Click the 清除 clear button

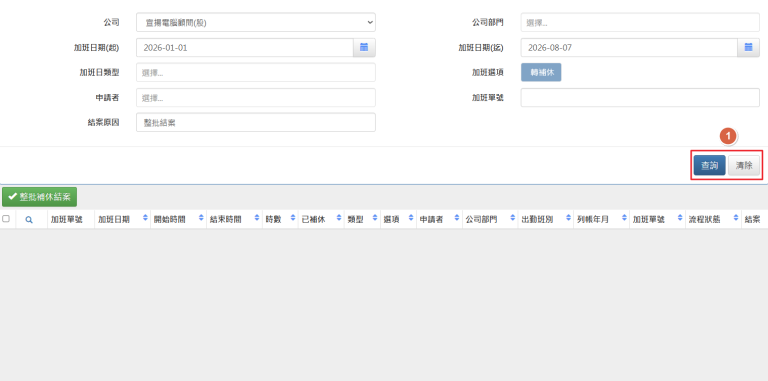coord(744,166)
